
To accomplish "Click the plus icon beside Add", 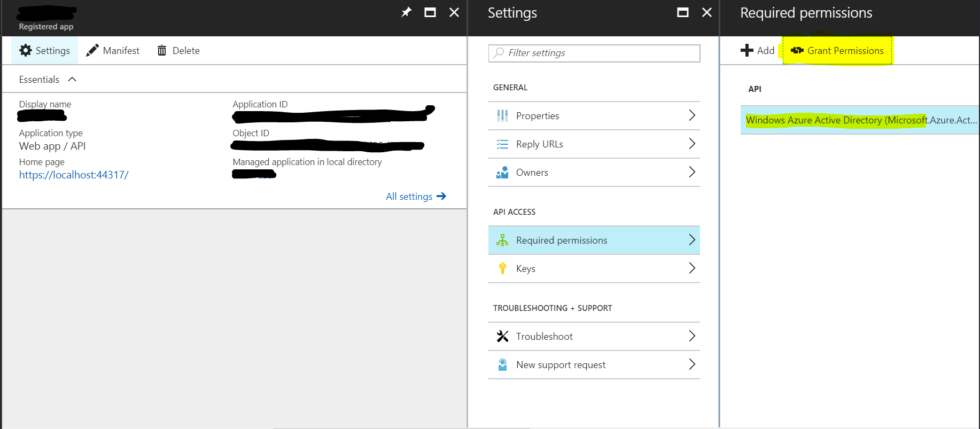I will (746, 50).
